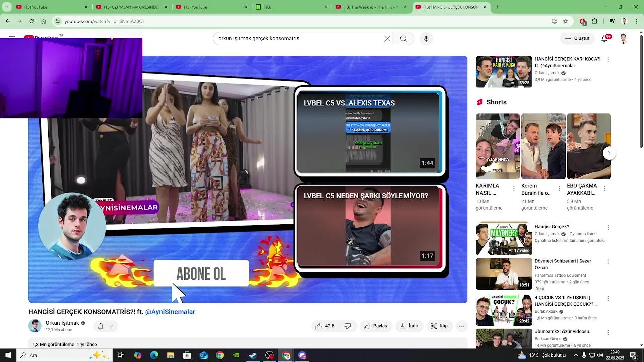The width and height of the screenshot is (644, 362).
Task: Open the red ad blocker extension
Action: 583,21
